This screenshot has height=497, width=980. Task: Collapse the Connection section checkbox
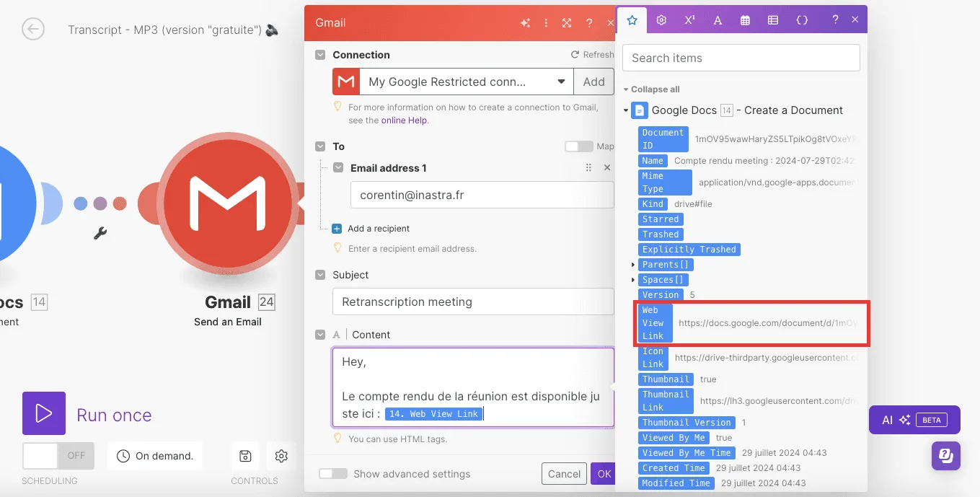tap(320, 55)
